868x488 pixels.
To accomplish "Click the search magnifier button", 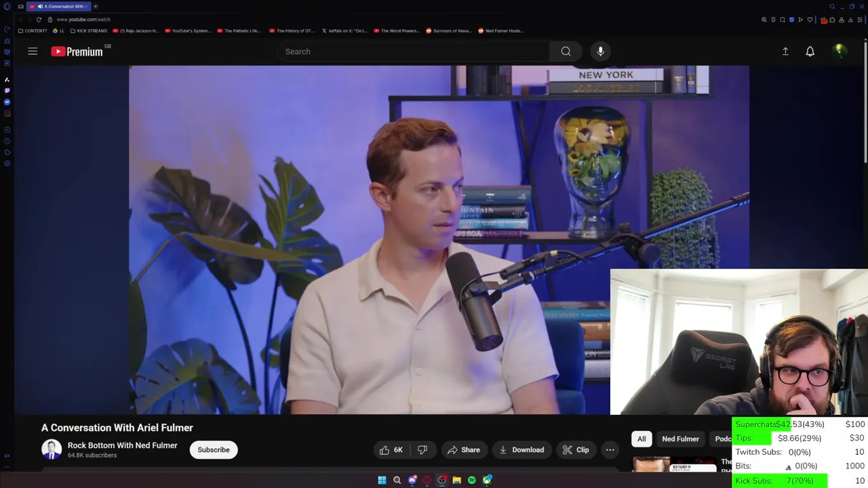I will [566, 52].
